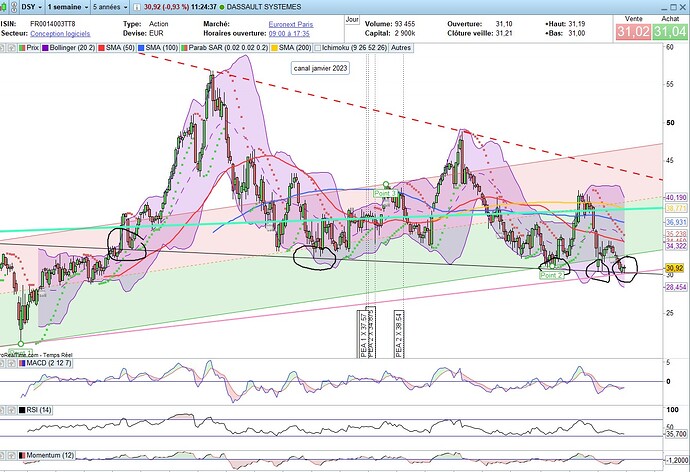Click the purple Bollinger color swatch
The height and width of the screenshot is (472, 690).
click(x=45, y=48)
